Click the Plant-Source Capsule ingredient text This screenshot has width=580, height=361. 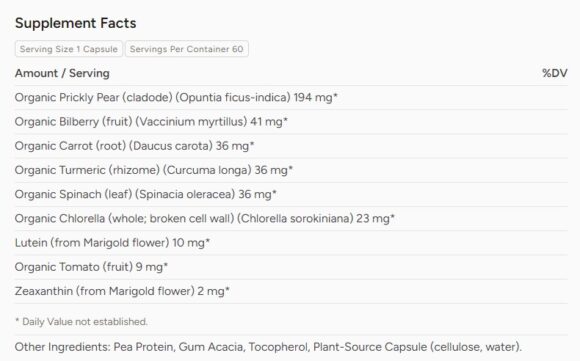[370, 347]
